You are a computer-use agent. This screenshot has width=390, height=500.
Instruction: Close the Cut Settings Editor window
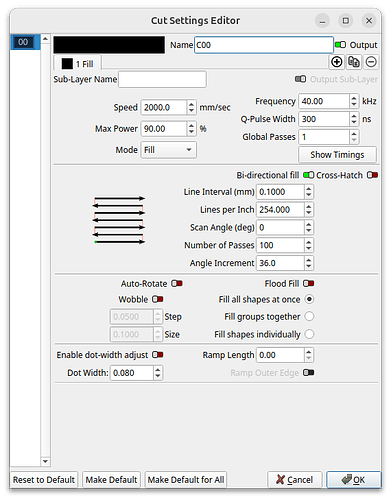369,21
